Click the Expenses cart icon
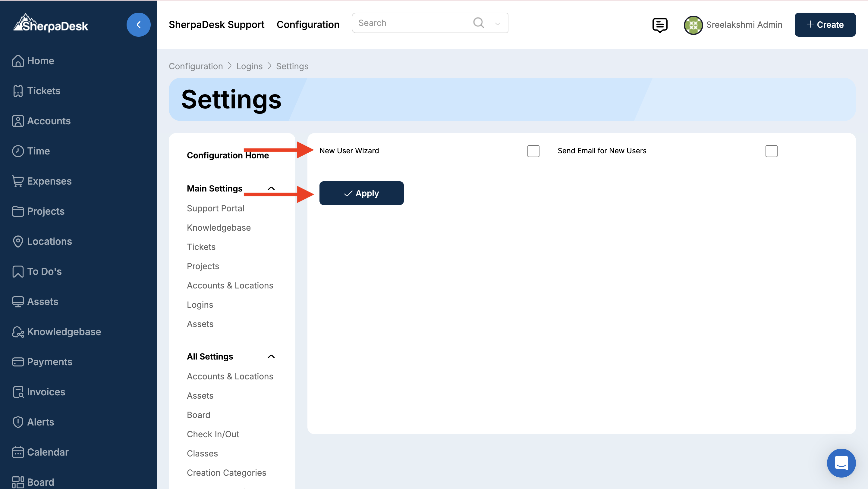This screenshot has width=868, height=489. (18, 181)
